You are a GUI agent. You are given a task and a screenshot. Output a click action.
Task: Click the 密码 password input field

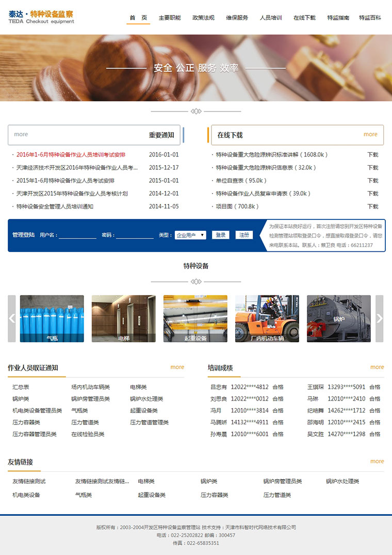(x=135, y=235)
